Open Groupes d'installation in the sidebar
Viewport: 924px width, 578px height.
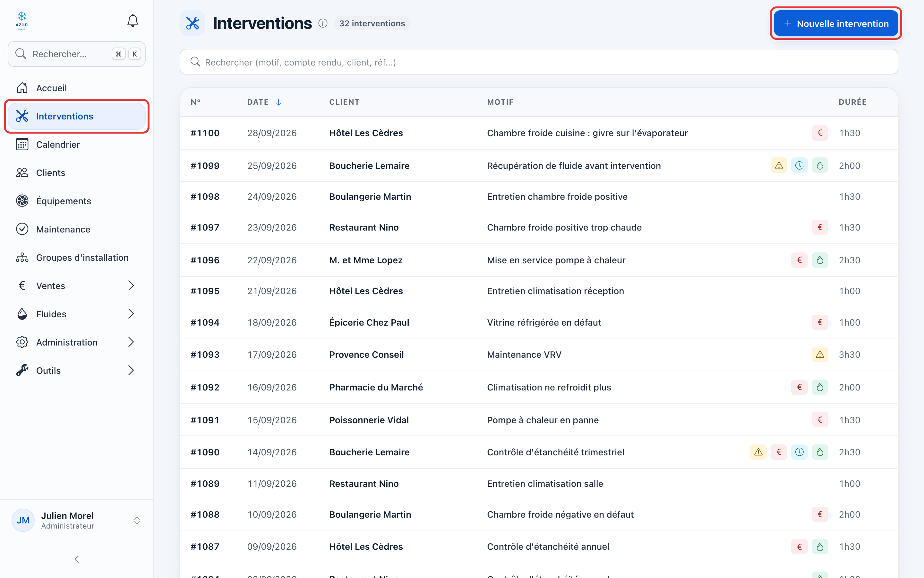pyautogui.click(x=77, y=258)
